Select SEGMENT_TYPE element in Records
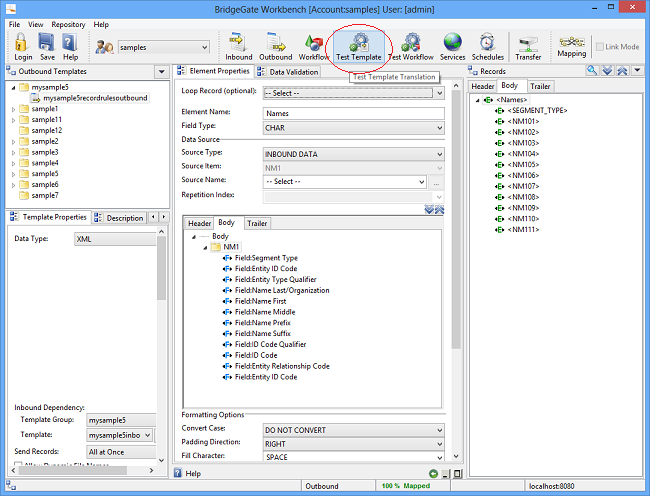The image size is (650, 496). coord(537,111)
